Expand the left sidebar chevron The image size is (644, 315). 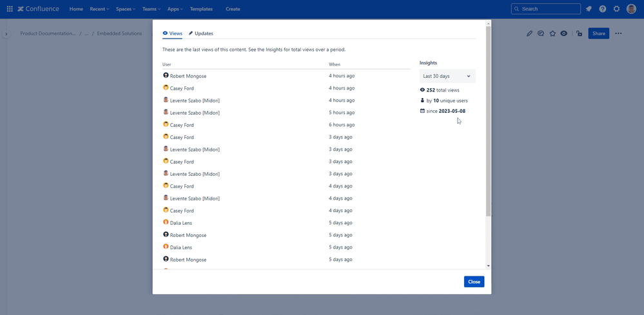pyautogui.click(x=6, y=34)
